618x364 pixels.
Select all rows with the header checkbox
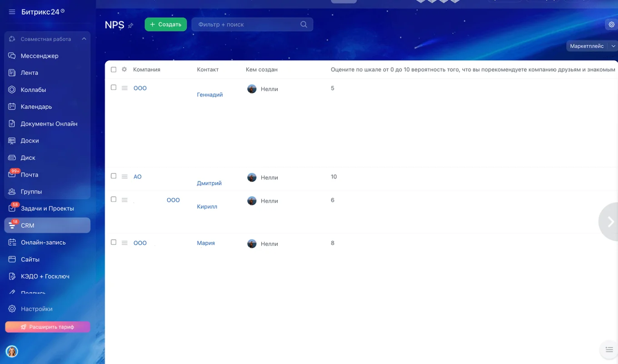tap(114, 69)
